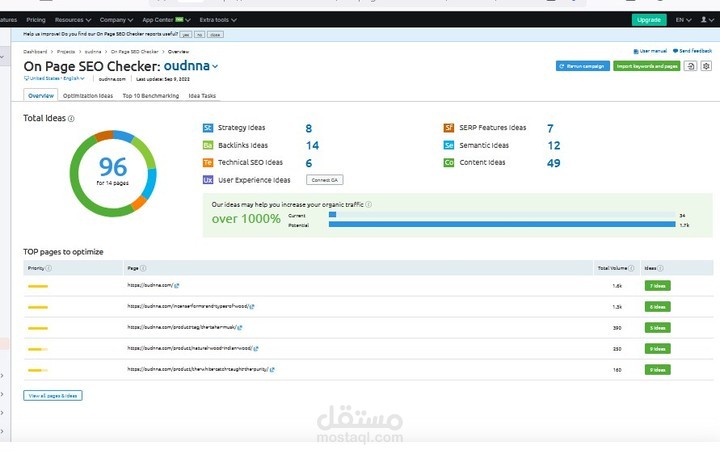Open external link icon on the 160 volume row
Image resolution: width=720 pixels, height=454 pixels.
click(x=272, y=370)
